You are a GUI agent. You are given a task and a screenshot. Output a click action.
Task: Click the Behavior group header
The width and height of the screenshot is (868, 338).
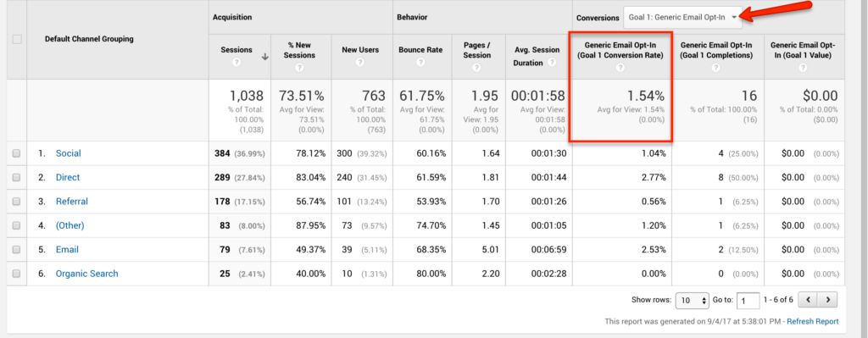pos(412,17)
